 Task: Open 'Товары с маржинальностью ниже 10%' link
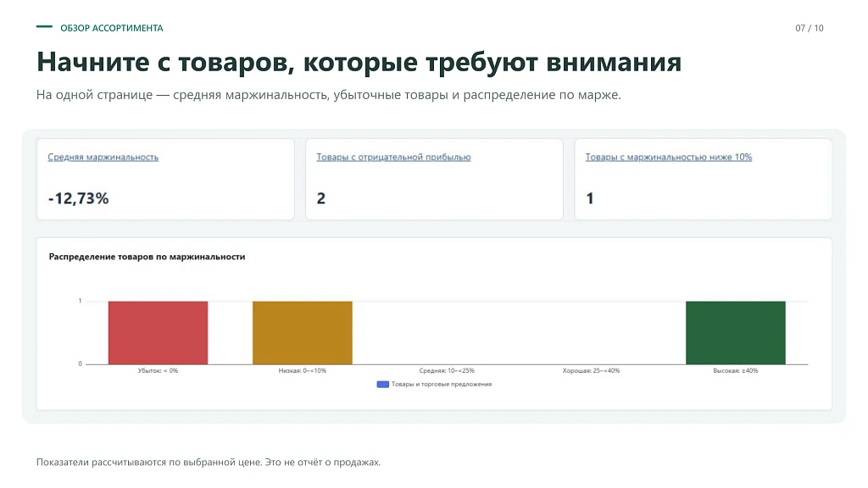pyautogui.click(x=669, y=157)
